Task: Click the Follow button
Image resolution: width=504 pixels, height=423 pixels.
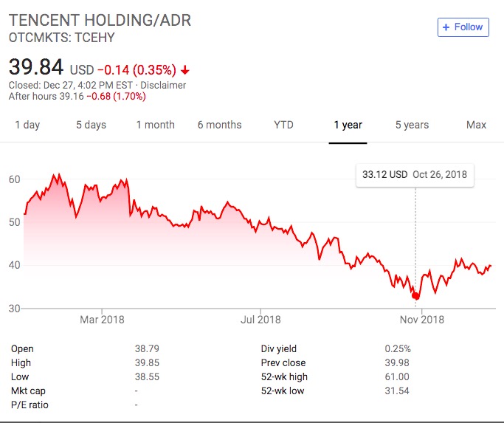Action: tap(463, 27)
